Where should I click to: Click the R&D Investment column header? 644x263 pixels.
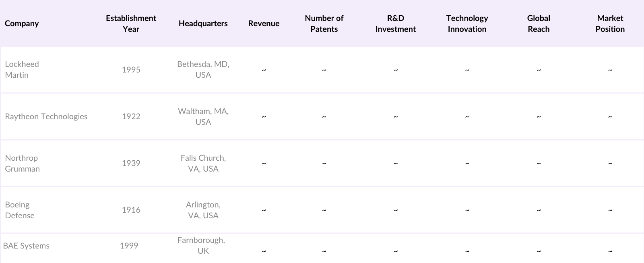click(x=395, y=23)
